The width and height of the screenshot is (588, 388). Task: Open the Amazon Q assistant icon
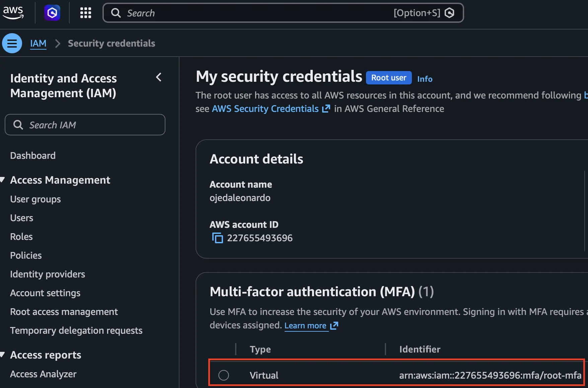(52, 13)
